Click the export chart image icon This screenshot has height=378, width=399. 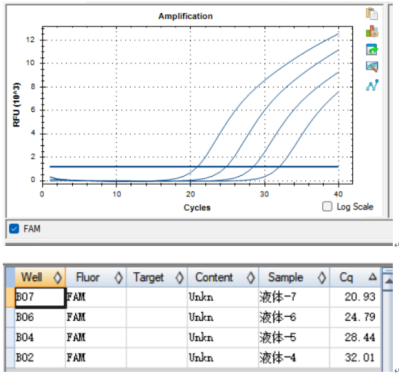click(x=372, y=49)
